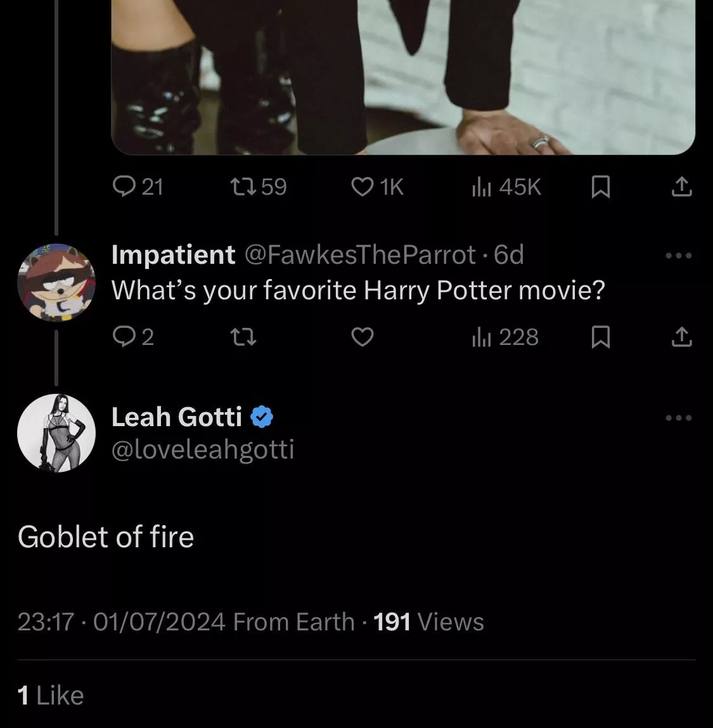This screenshot has width=713, height=728.
Task: View analytics for the 45K views post
Action: point(506,186)
